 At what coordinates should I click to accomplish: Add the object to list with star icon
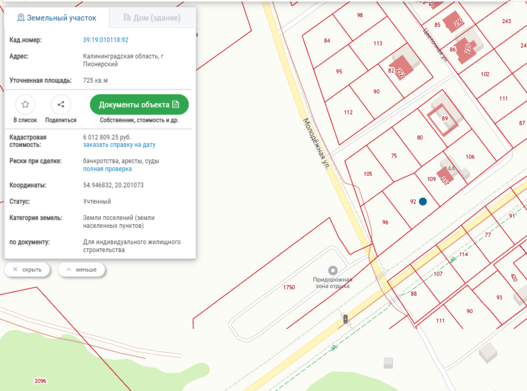tap(25, 105)
